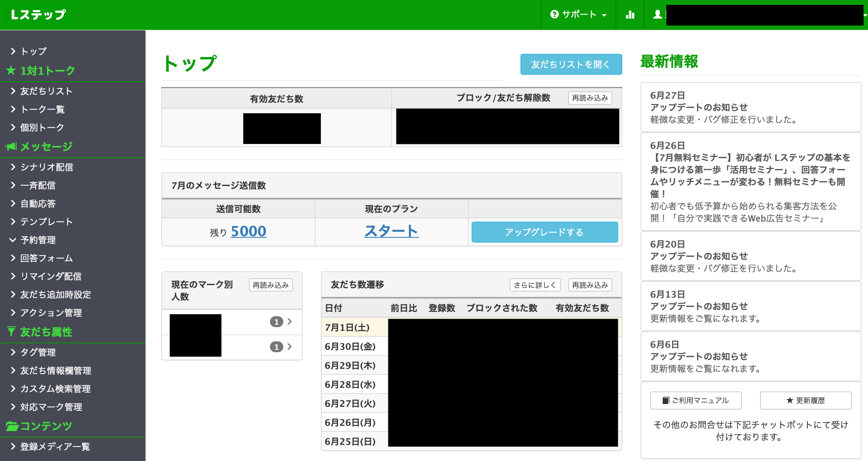Click the book icon on ご利用マニュアル
This screenshot has width=868, height=461.
pyautogui.click(x=666, y=400)
